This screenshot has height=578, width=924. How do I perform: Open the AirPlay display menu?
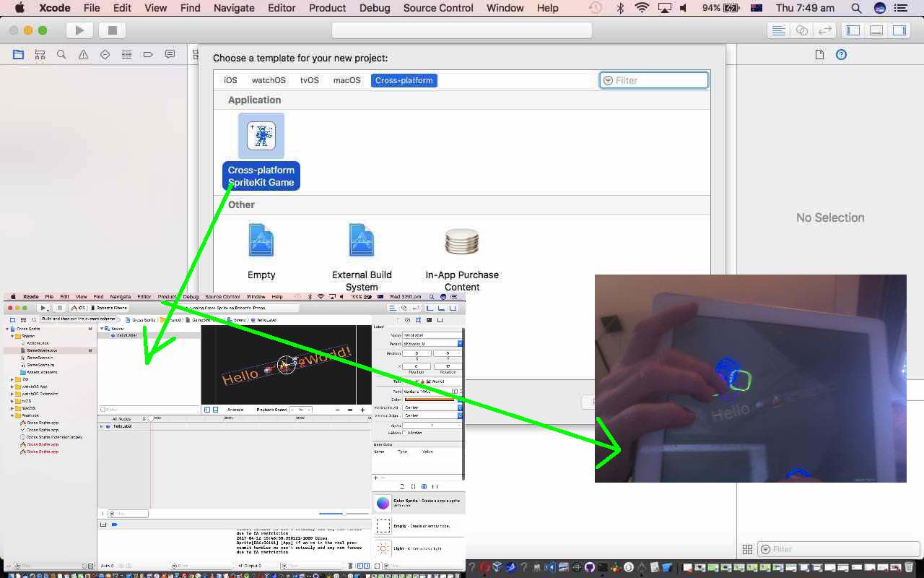664,8
